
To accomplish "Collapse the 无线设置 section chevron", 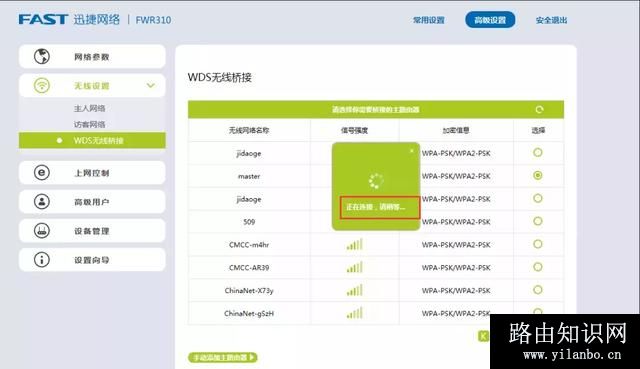I will 151,85.
